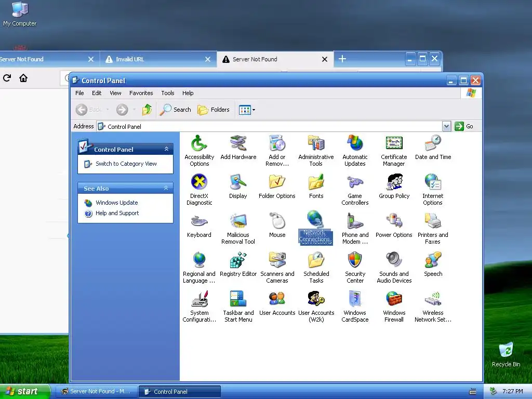Viewport: 532px width, 399px height.
Task: Open the Edit menu
Action: tap(97, 93)
